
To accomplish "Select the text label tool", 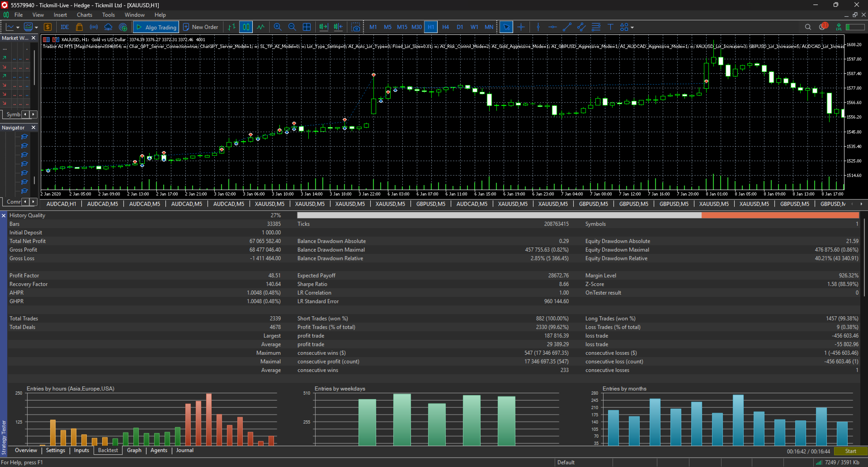I will coord(610,27).
